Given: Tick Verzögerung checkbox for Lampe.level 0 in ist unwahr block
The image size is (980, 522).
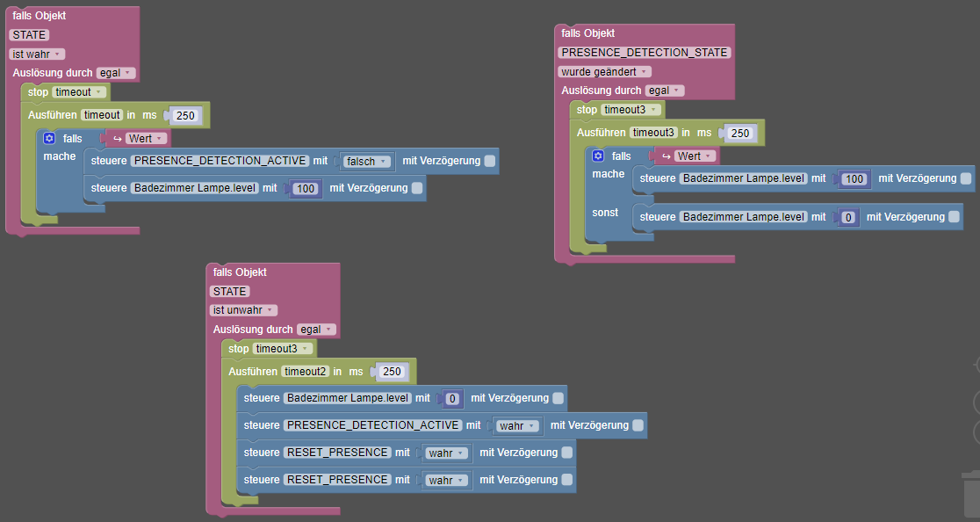Looking at the screenshot, I should [558, 398].
